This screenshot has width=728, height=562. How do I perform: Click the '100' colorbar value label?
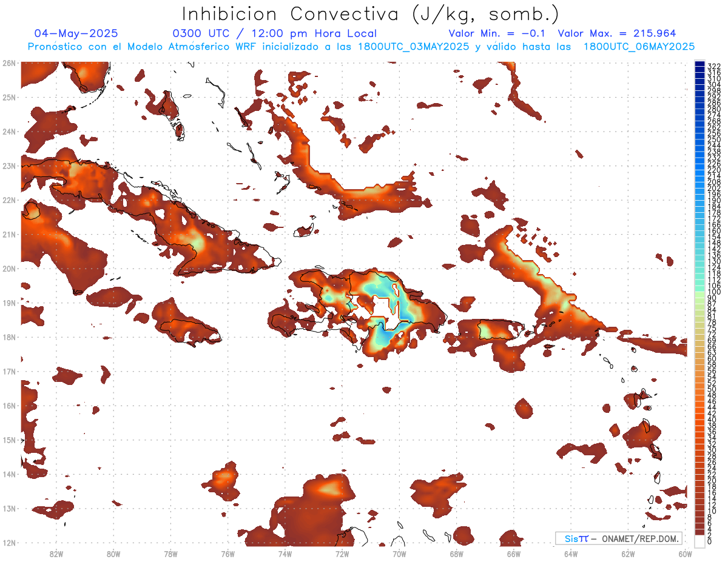coord(714,292)
